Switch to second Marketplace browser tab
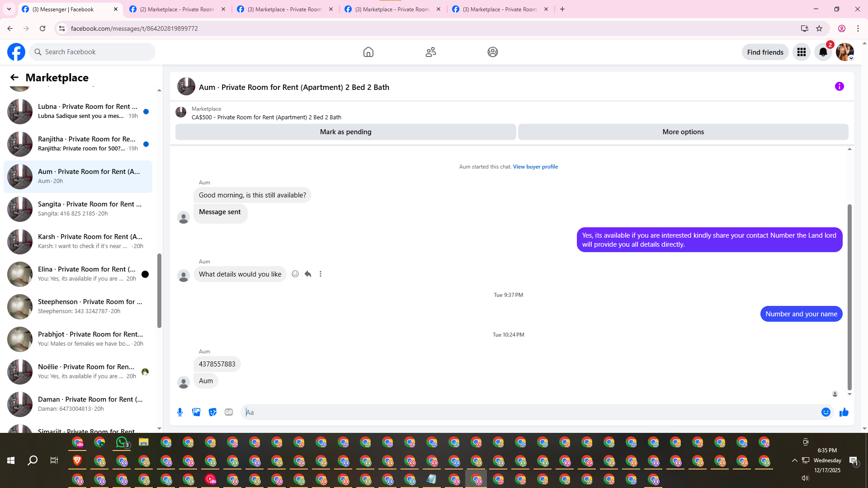 pos(285,9)
